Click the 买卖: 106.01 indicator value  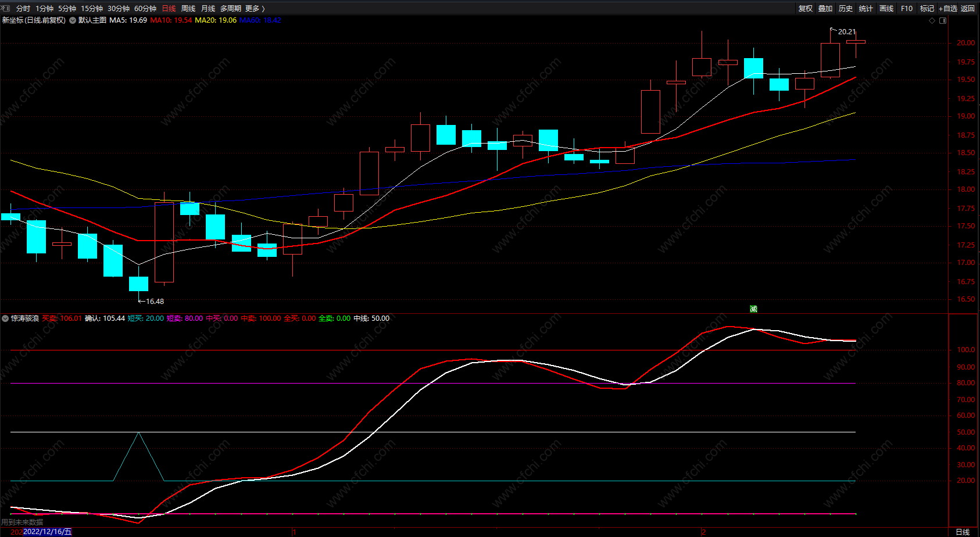tap(62, 318)
